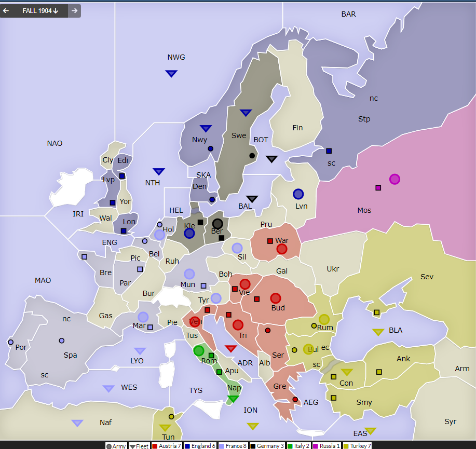Viewport: 476px width, 449px height.
Task: Click the Smyrna supply center square
Action: [334, 398]
